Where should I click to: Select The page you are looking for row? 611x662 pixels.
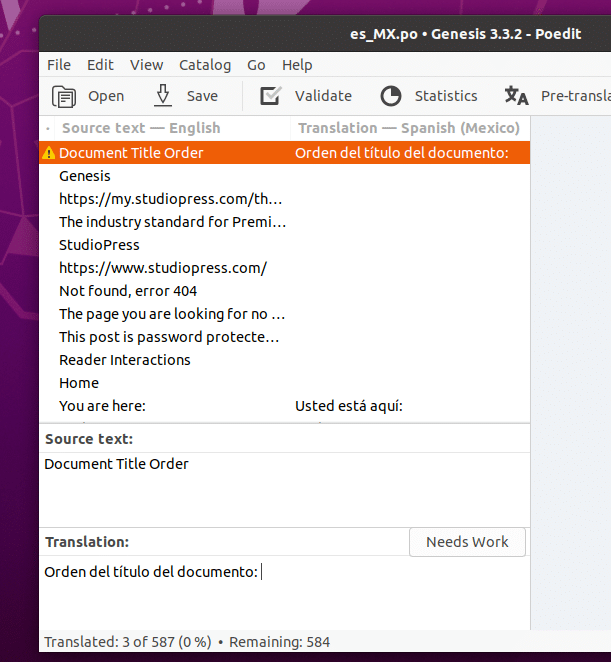[285, 314]
